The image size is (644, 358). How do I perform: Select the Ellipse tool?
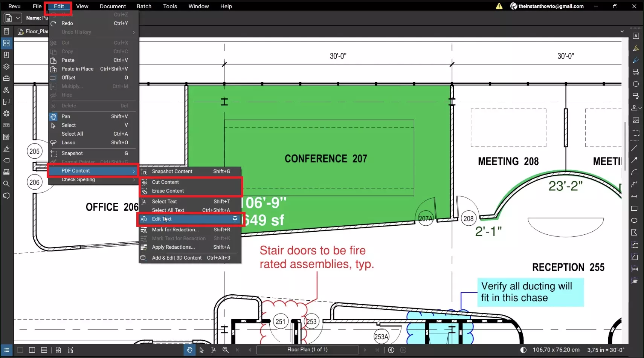635,220
